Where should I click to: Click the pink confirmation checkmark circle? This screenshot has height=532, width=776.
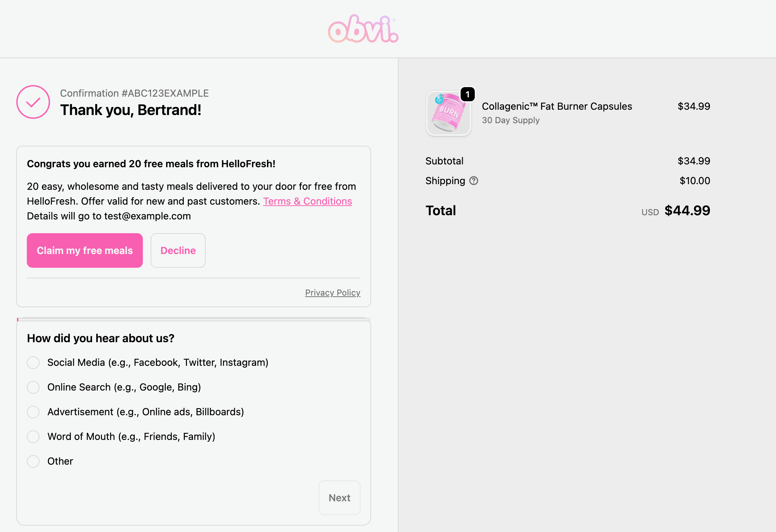[33, 102]
